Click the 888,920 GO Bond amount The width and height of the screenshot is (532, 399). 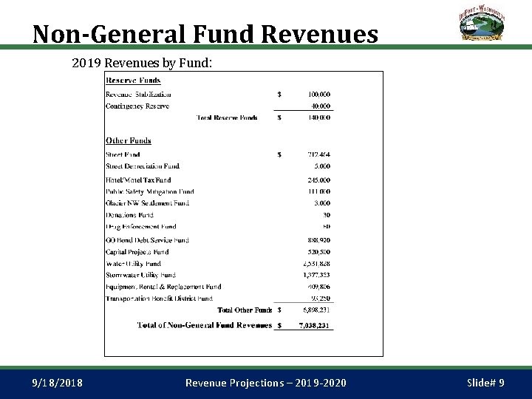(x=319, y=240)
